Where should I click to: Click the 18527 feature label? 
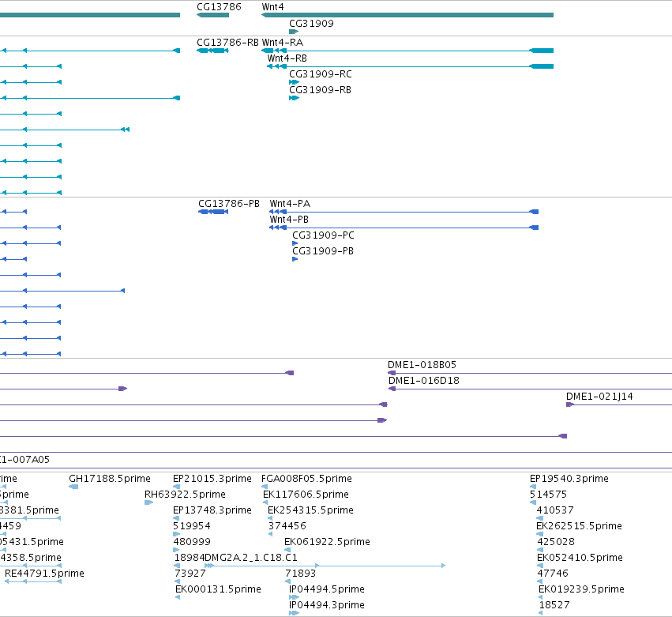(554, 605)
